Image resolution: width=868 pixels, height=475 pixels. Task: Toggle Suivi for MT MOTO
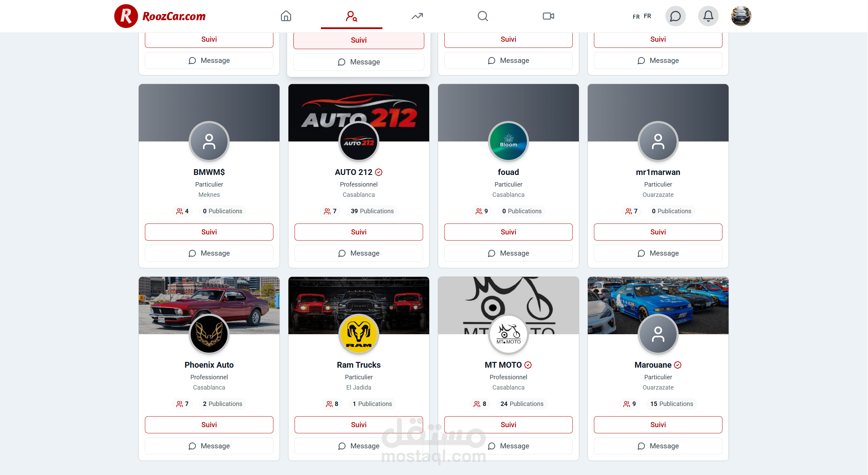[508, 425]
